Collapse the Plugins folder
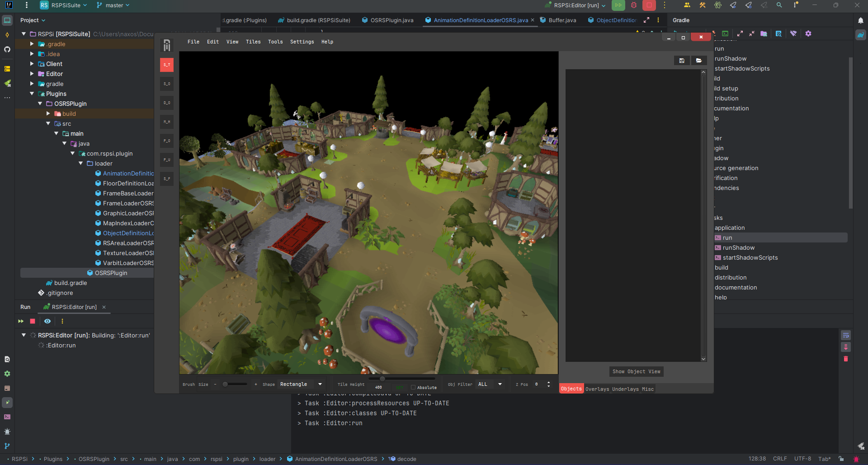868x465 pixels. (32, 94)
